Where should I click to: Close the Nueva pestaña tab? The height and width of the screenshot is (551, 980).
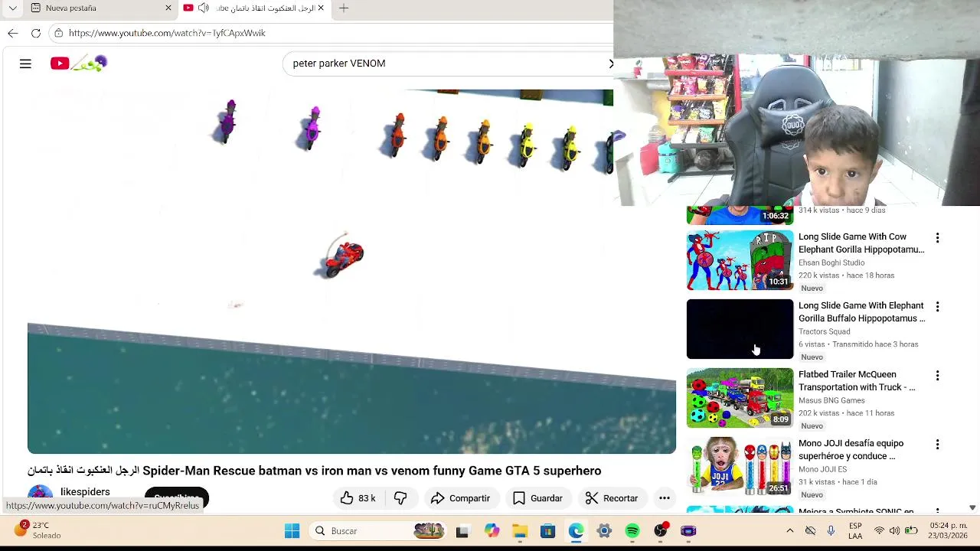click(168, 8)
